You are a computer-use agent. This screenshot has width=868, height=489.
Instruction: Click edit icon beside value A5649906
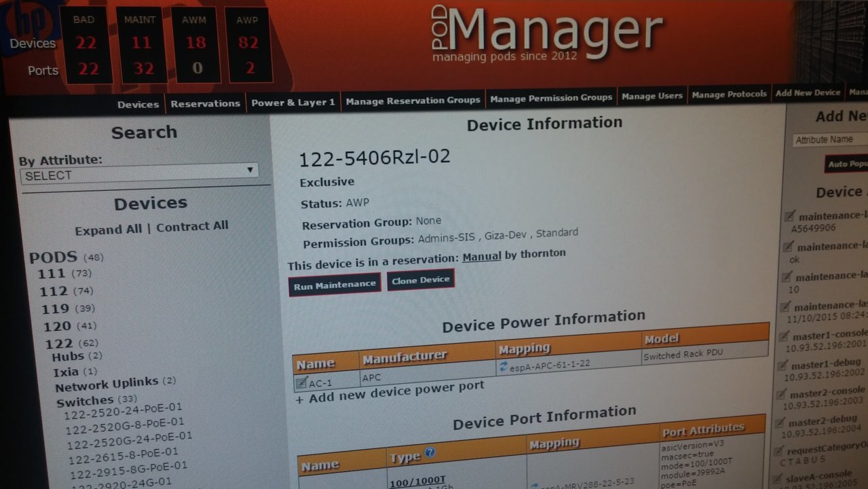[x=789, y=217]
